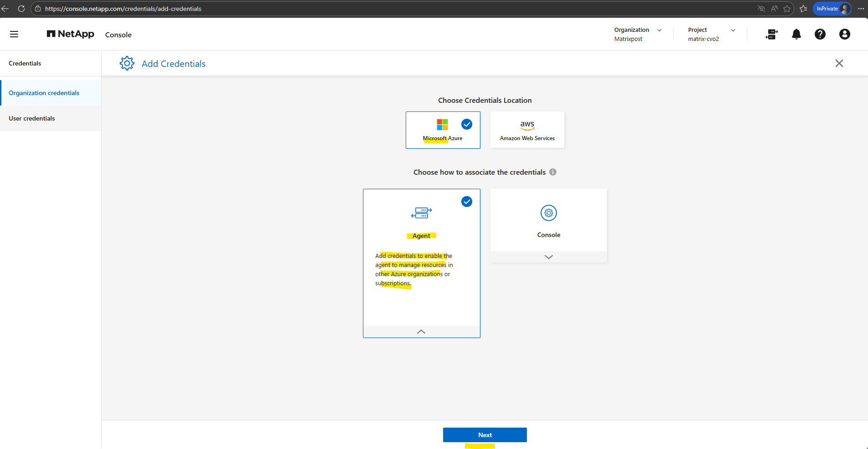Click the Add Credentials gear icon
Screen dimensions: 868x449
click(x=127, y=63)
